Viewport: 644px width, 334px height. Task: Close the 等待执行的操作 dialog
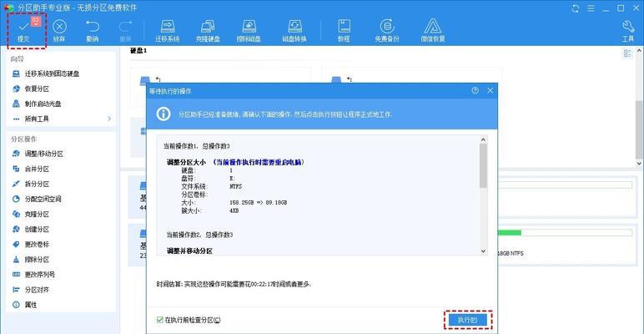tap(490, 90)
